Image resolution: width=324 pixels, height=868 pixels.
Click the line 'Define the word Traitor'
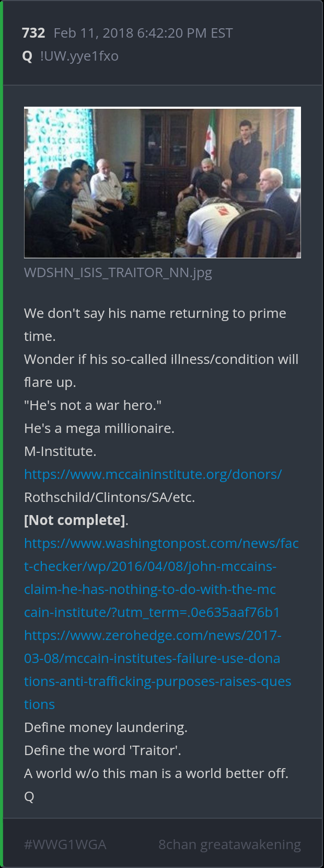(102, 750)
